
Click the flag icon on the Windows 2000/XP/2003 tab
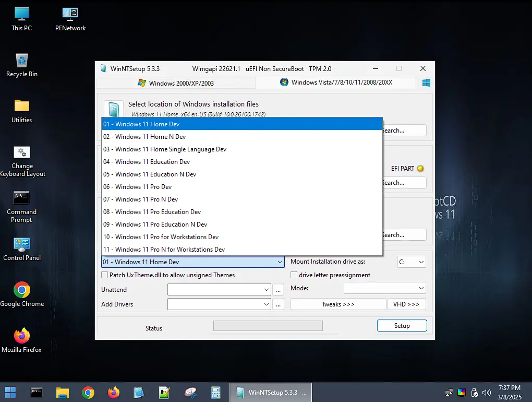141,82
